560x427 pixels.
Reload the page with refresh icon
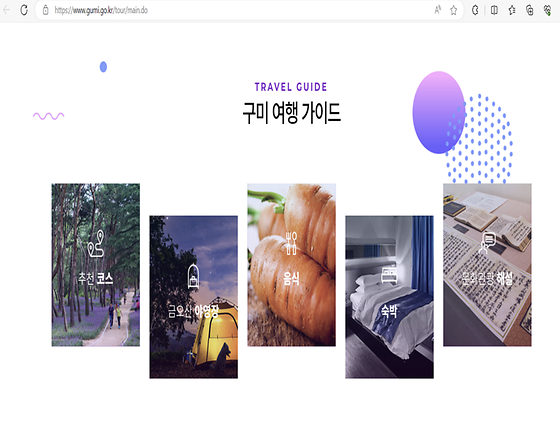coord(24,10)
